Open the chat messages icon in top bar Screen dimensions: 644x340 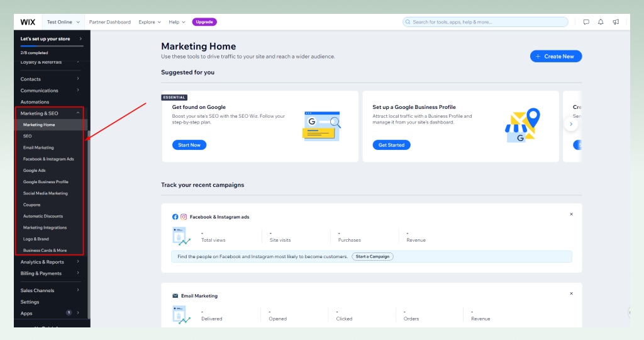click(x=586, y=22)
